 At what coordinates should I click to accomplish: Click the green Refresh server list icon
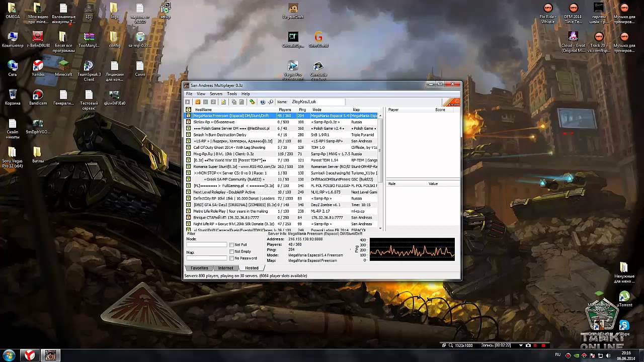click(x=253, y=102)
